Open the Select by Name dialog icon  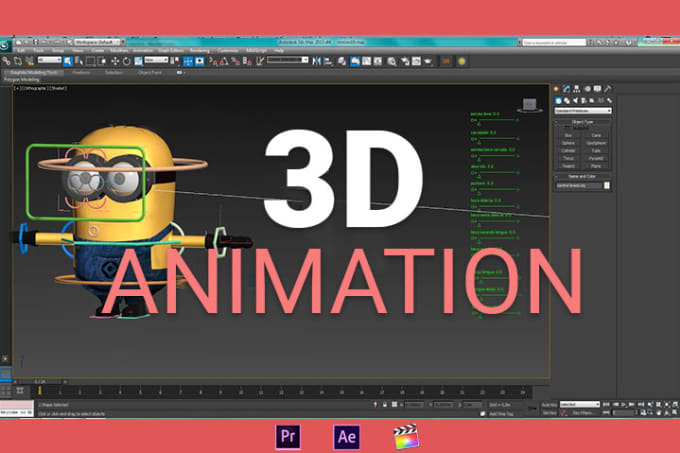click(x=79, y=62)
